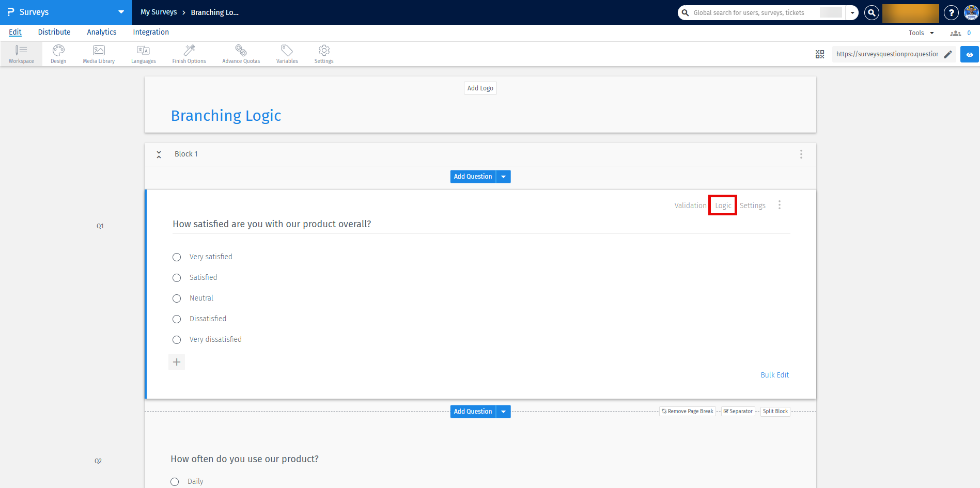Open survey Settings gear icon
The height and width of the screenshot is (488, 980).
[324, 51]
